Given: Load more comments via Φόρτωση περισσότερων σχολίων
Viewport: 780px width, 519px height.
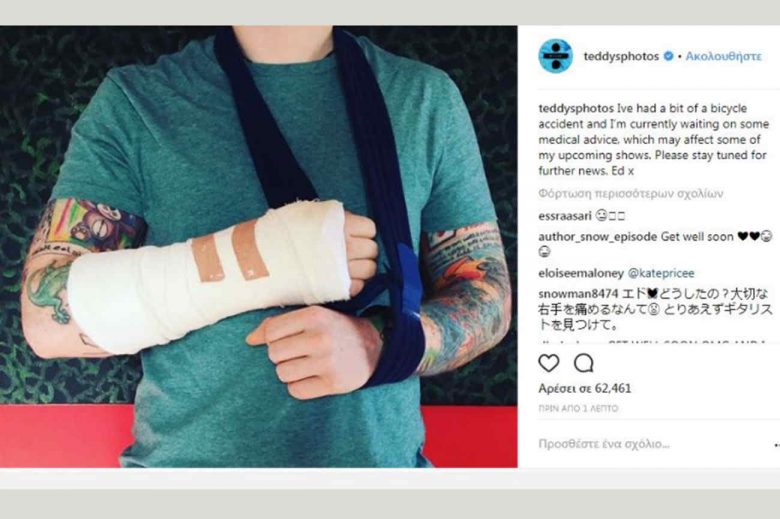Looking at the screenshot, I should (631, 193).
